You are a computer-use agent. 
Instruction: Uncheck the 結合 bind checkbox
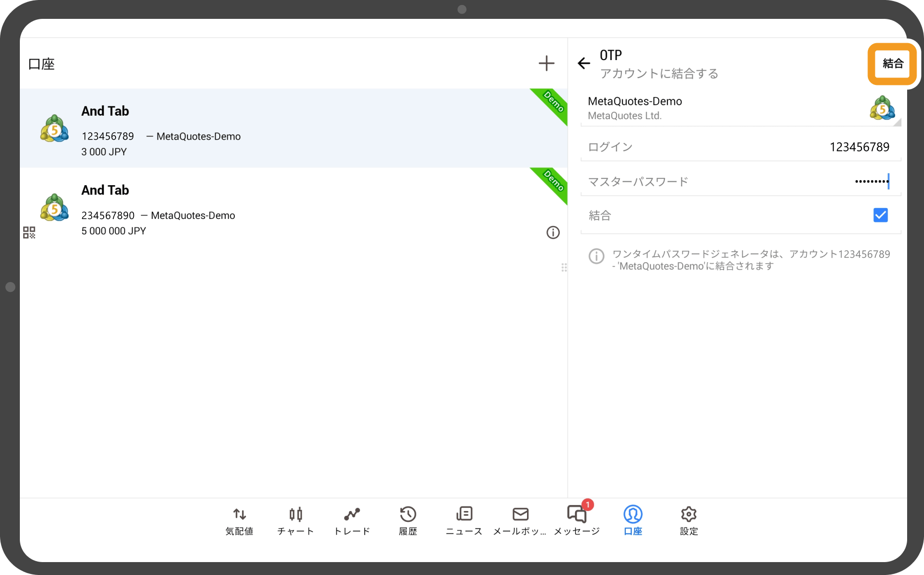[x=880, y=215]
